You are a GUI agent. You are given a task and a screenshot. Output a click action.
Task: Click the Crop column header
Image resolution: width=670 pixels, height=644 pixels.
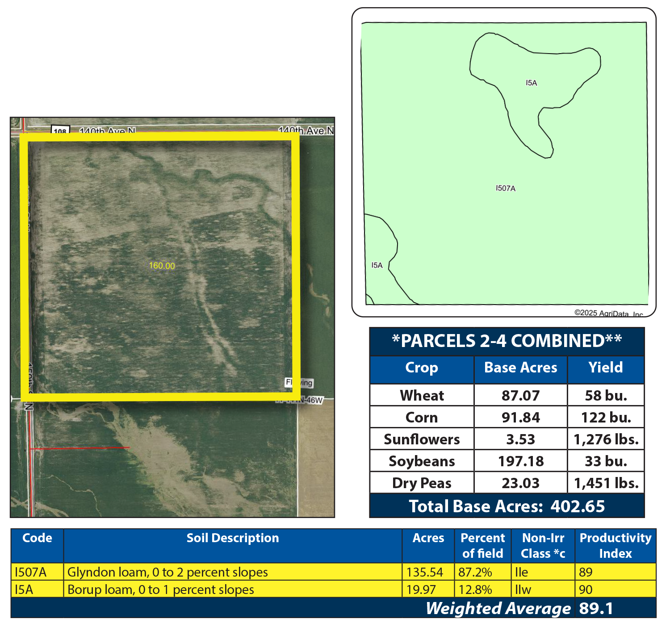click(x=421, y=368)
